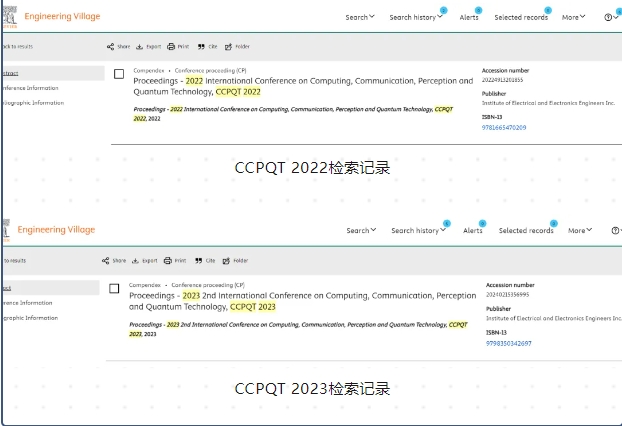This screenshot has width=622, height=426.
Task: Click Back to results in the upper record
Action: point(17,47)
